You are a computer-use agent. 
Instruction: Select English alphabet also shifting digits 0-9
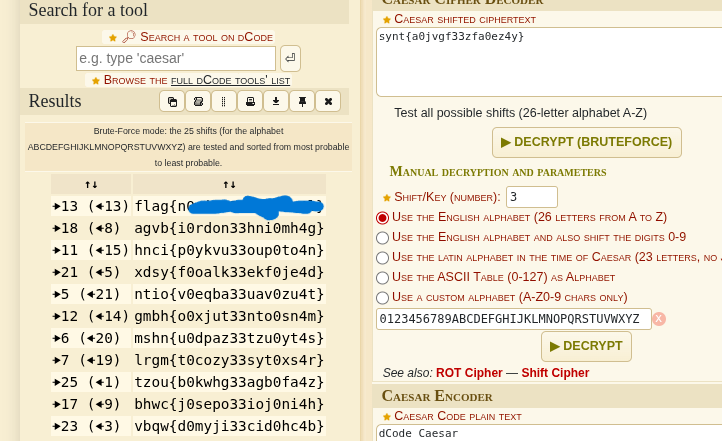coord(382,238)
